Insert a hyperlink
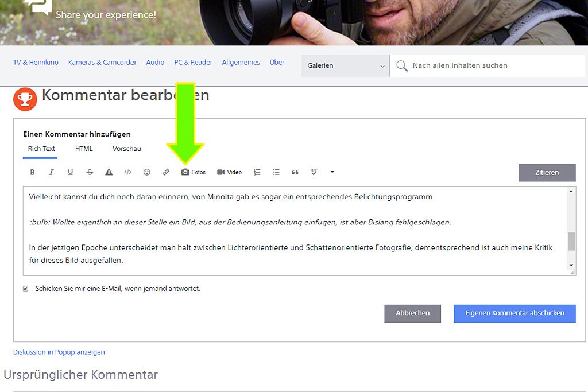 click(x=166, y=172)
